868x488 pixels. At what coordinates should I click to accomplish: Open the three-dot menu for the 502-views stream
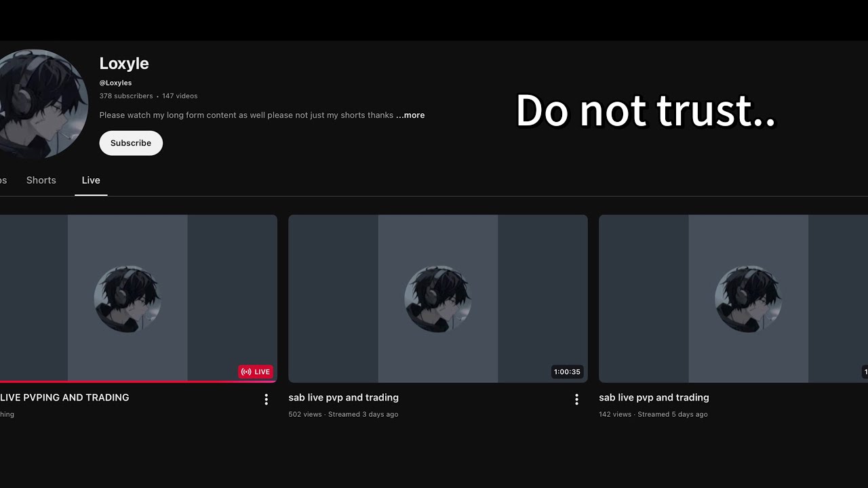576,400
